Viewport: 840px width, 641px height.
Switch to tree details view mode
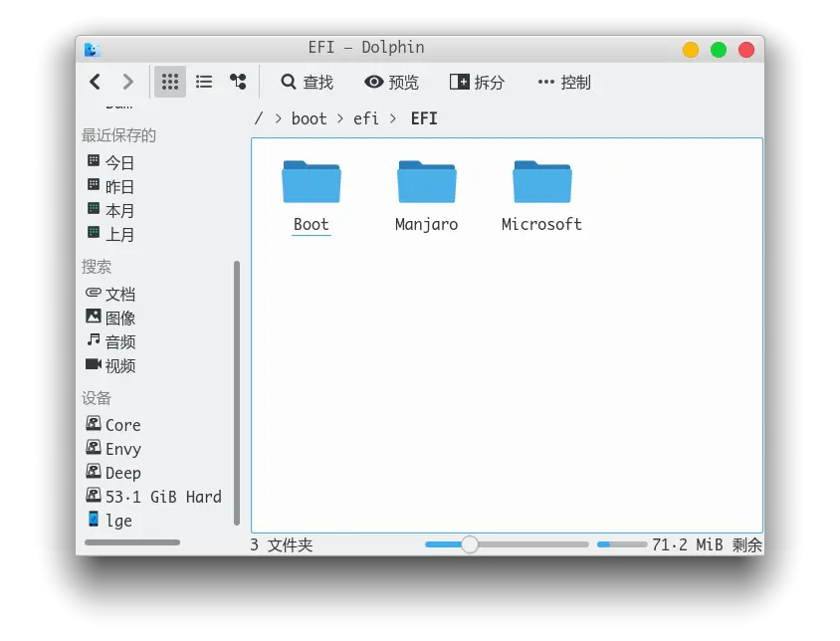(x=238, y=82)
